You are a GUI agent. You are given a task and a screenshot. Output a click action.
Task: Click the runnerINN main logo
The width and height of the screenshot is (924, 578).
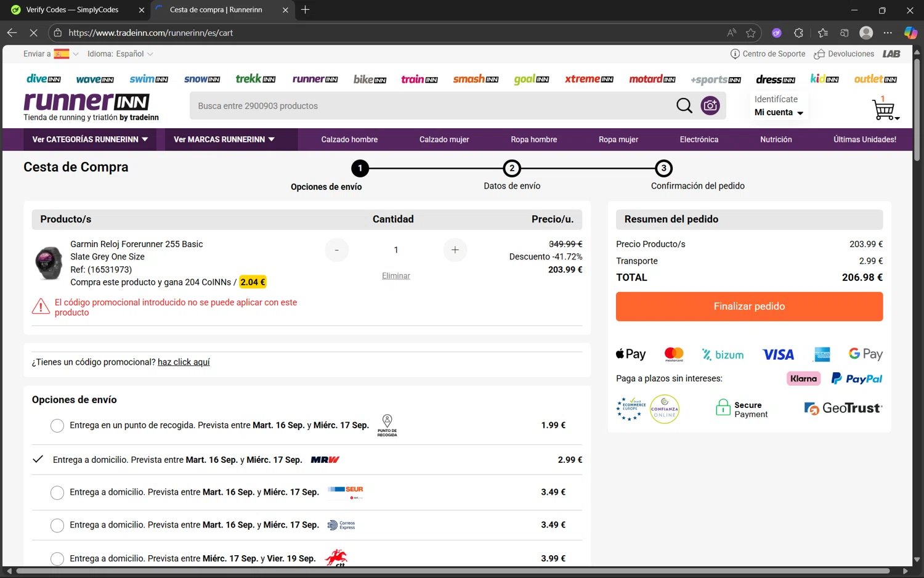(87, 102)
